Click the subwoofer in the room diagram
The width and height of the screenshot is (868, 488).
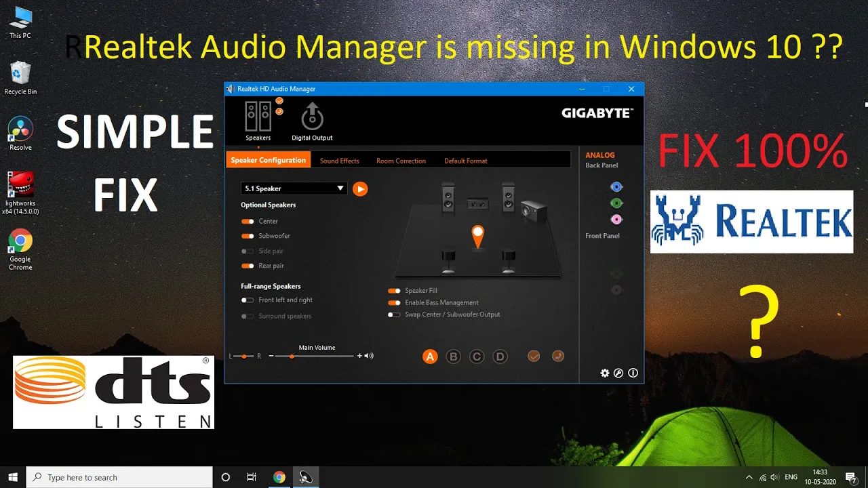[x=534, y=211]
